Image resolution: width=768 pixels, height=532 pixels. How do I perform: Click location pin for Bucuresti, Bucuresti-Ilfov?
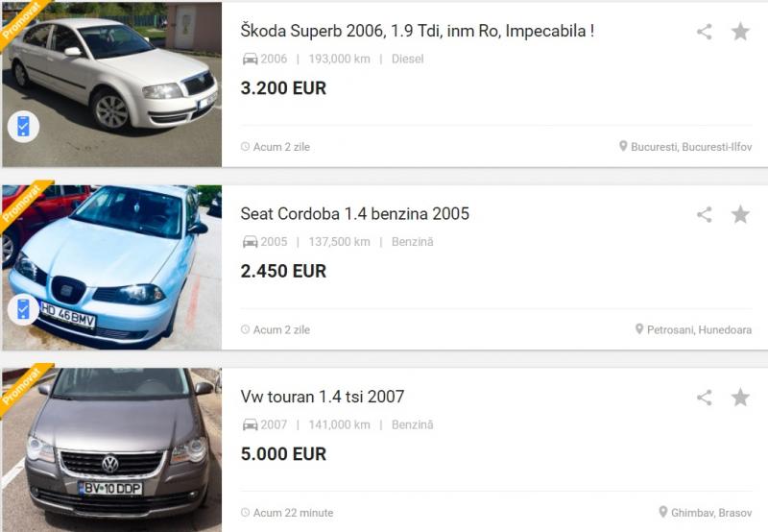(x=623, y=146)
